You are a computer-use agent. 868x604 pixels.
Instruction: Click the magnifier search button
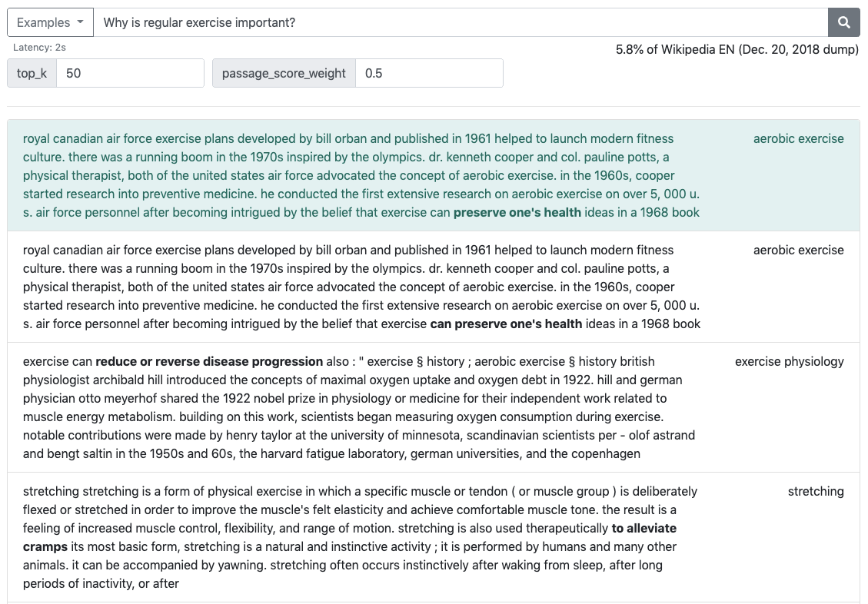click(x=843, y=22)
